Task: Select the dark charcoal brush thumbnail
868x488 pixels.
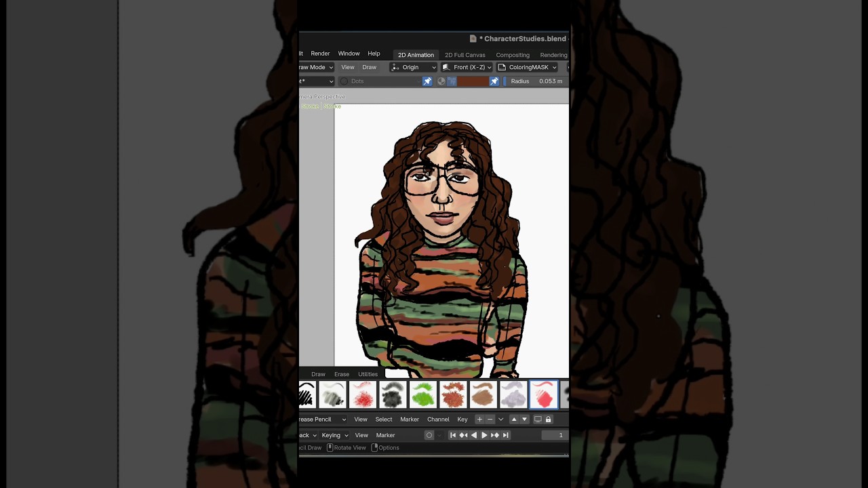Action: tap(393, 394)
